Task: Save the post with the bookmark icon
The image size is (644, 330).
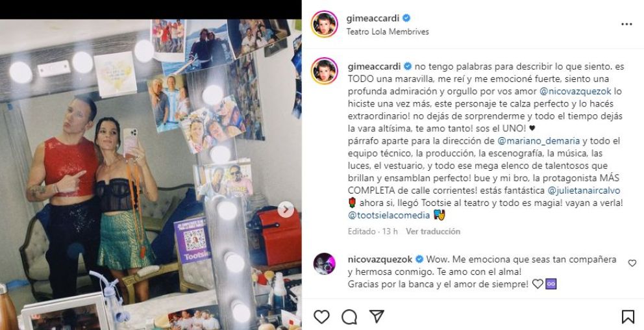Action: [628, 317]
